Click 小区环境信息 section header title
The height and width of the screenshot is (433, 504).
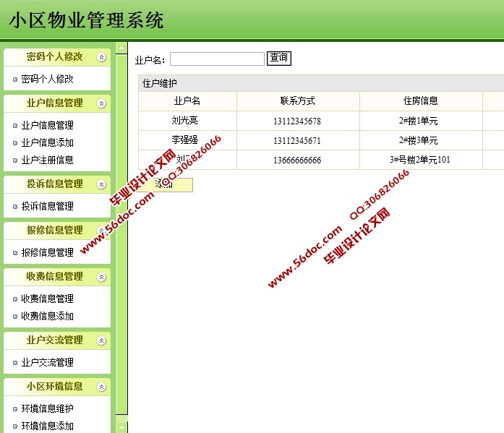pos(55,387)
